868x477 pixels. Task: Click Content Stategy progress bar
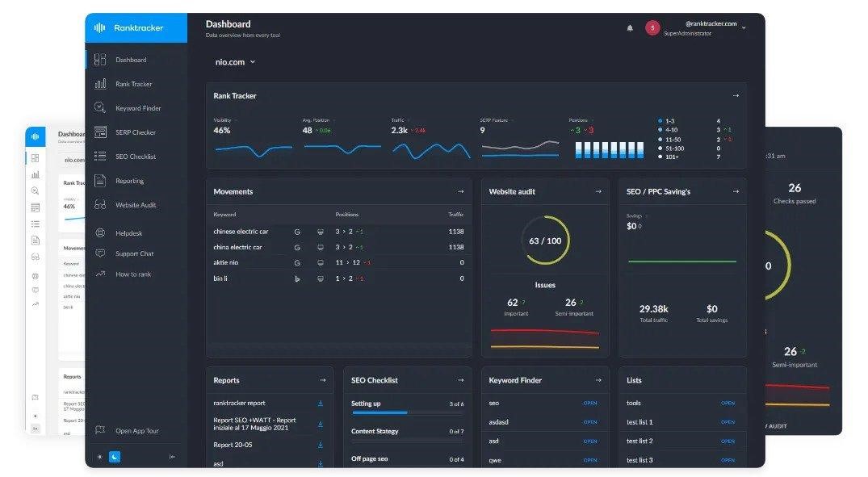(408, 441)
